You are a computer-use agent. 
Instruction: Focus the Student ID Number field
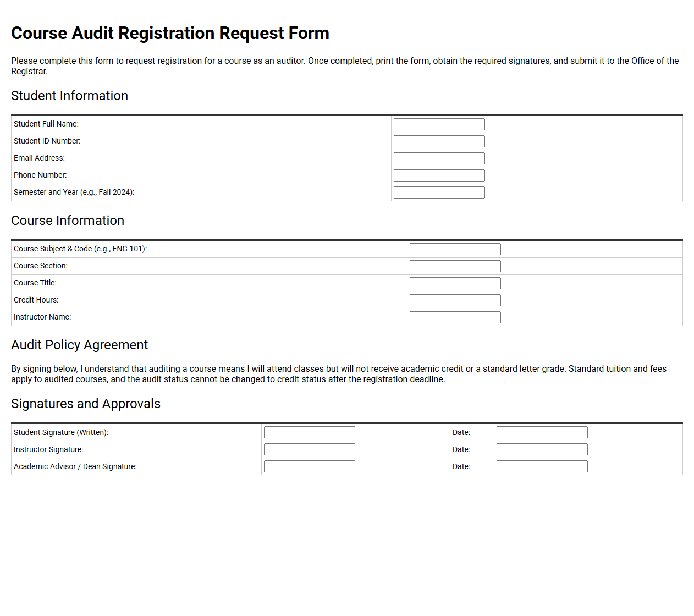tap(439, 141)
